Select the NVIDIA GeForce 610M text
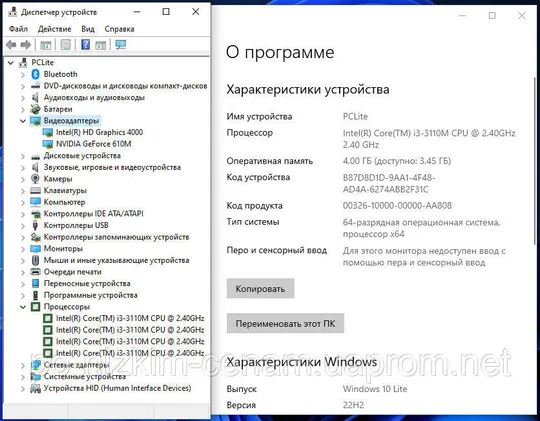Screen dimensions: 540x421 (x=94, y=144)
